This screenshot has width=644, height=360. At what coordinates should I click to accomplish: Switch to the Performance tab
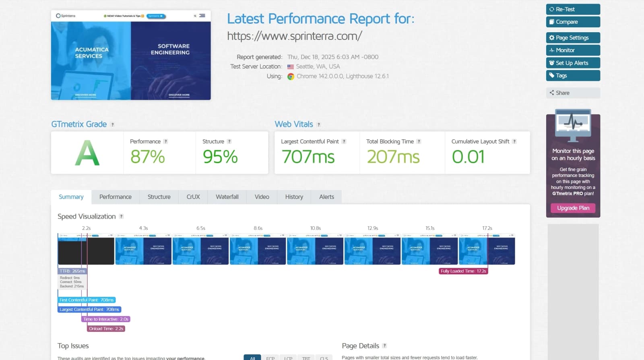point(116,197)
